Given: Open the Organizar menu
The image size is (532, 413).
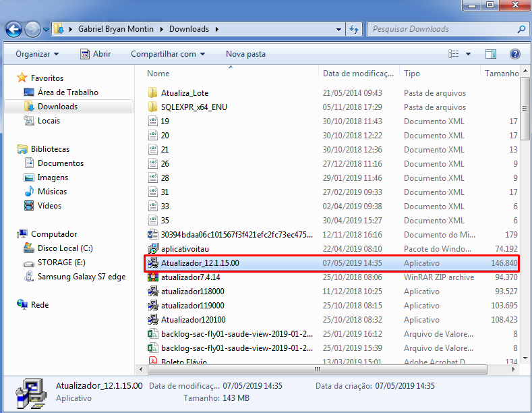Looking at the screenshot, I should coord(37,54).
